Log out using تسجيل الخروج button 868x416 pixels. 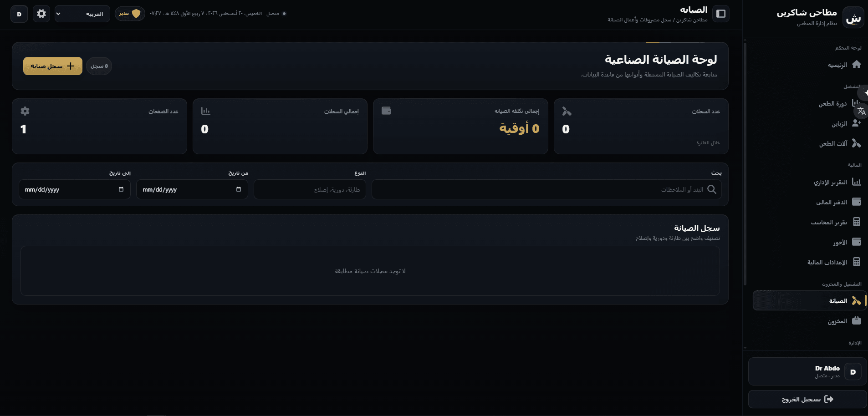pyautogui.click(x=807, y=399)
